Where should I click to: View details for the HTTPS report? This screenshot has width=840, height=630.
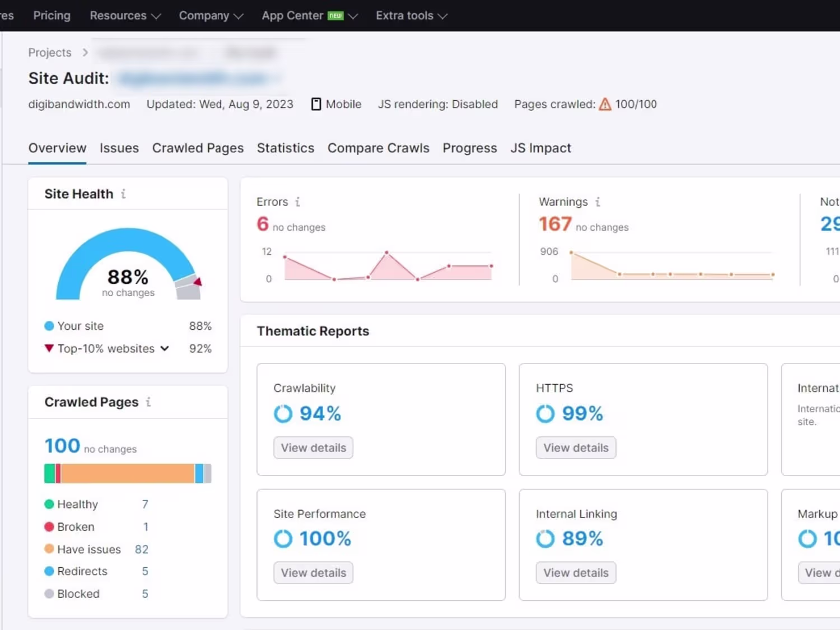point(576,448)
